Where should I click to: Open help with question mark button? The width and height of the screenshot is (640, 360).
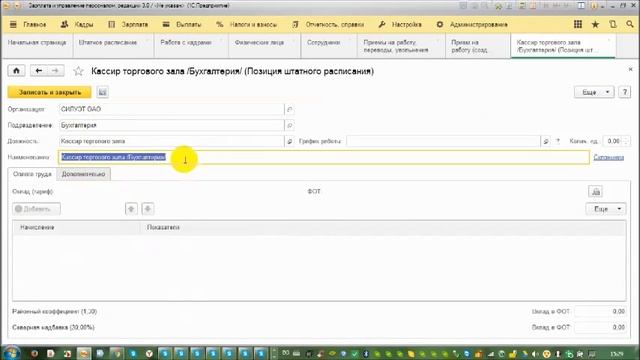[624, 92]
